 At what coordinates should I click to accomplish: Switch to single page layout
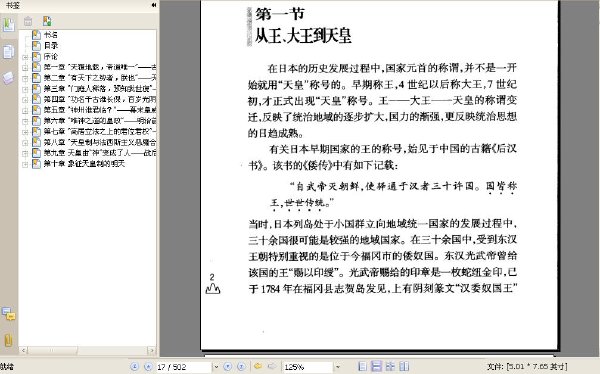point(362,366)
